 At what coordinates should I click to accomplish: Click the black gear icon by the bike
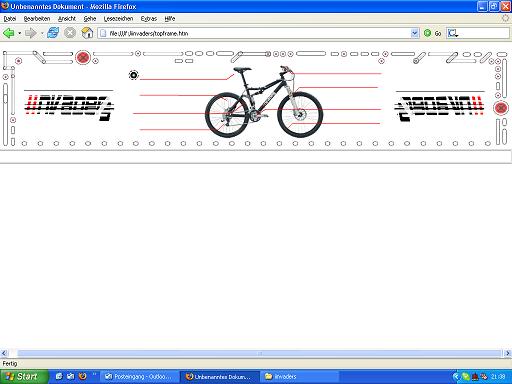[x=133, y=75]
